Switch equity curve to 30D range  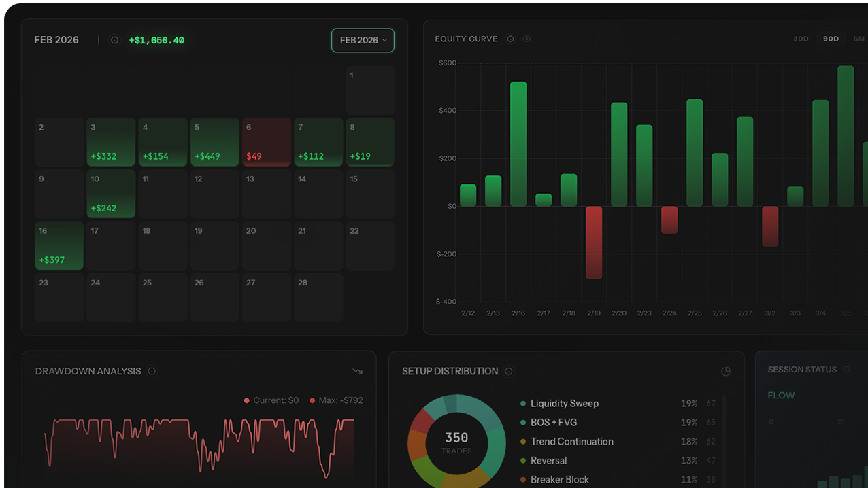pyautogui.click(x=801, y=39)
